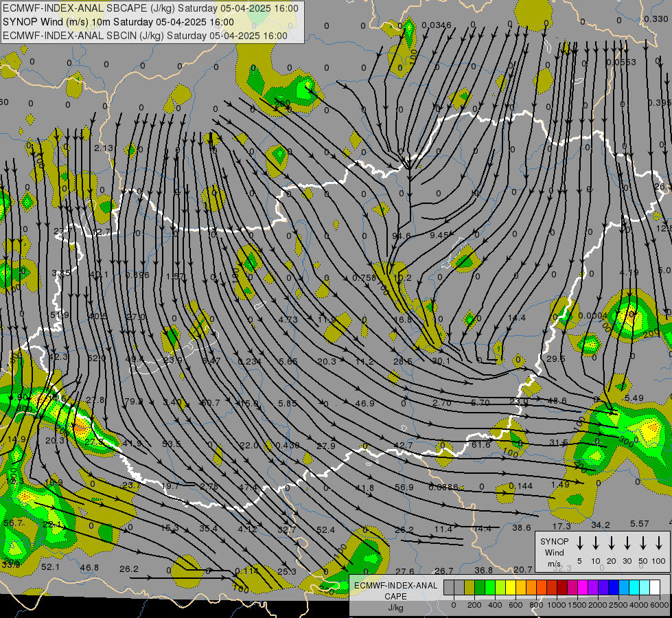Click the map value 61.6
672x618 pixels.
[481, 445]
